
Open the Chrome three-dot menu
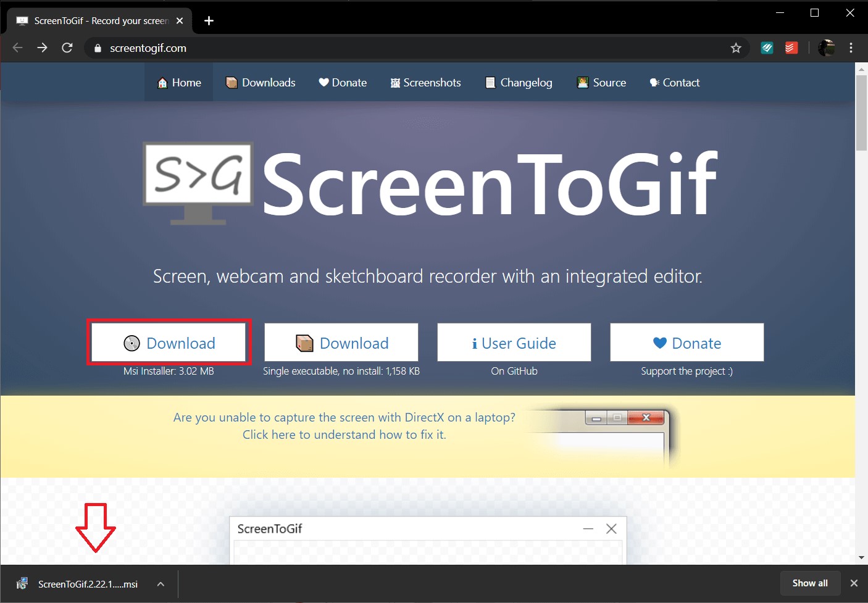[851, 48]
